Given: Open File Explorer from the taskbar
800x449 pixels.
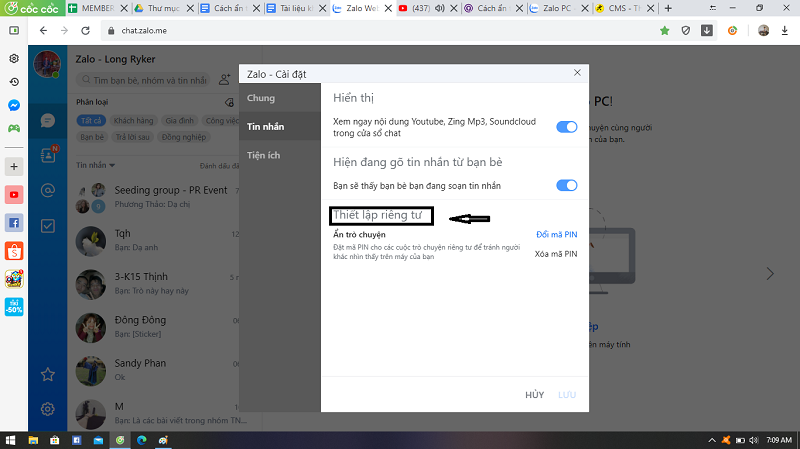Looking at the screenshot, I should point(33,440).
